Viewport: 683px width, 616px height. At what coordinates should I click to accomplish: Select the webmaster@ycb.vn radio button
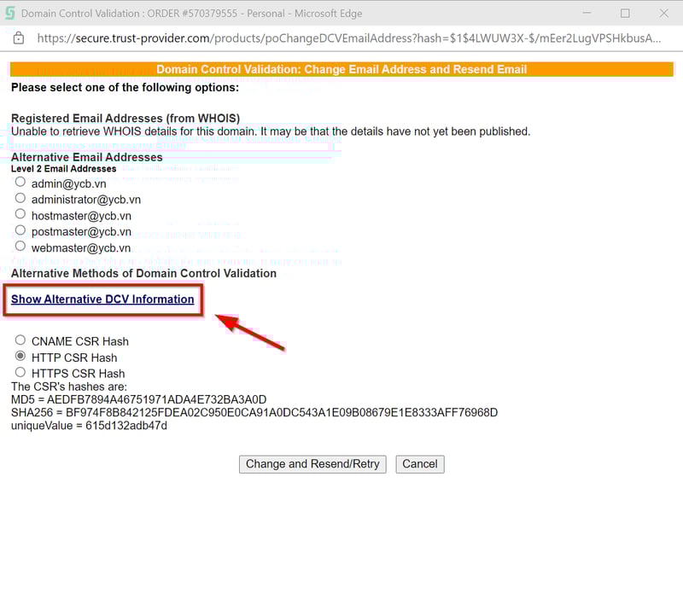point(20,247)
